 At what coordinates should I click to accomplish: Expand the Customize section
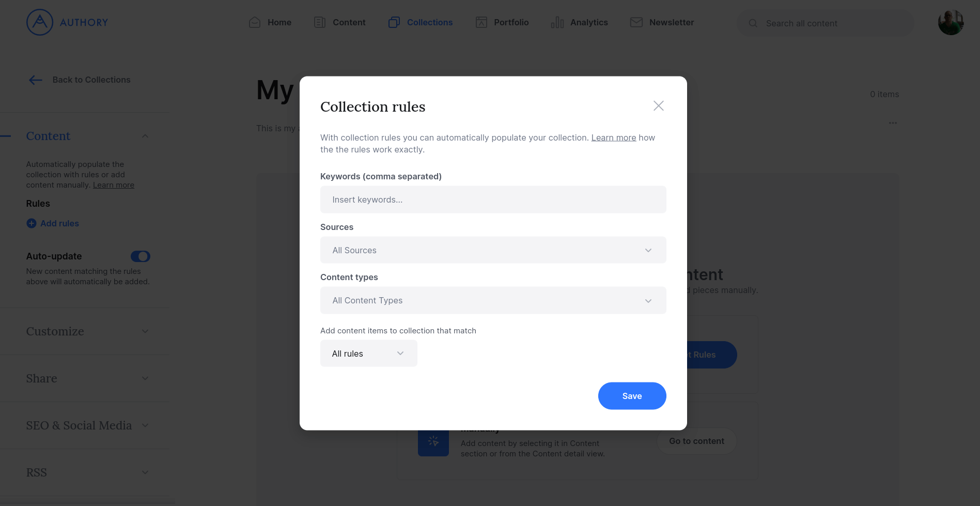[x=87, y=331]
